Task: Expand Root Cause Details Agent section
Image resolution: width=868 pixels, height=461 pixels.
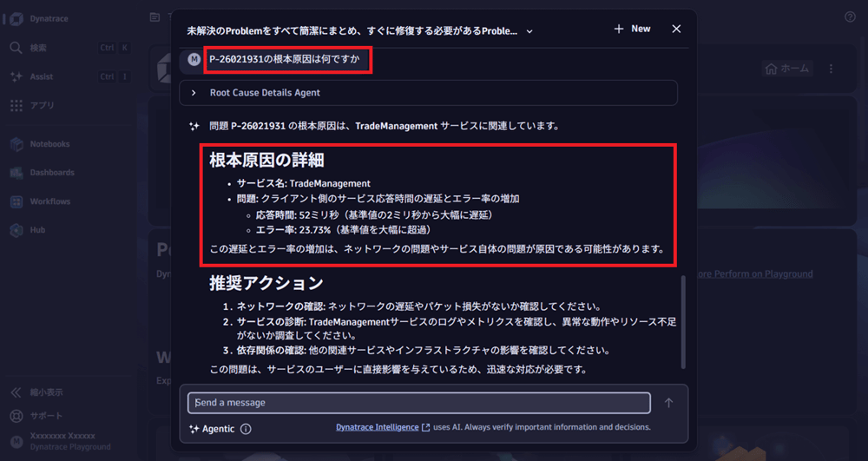Action: point(194,93)
